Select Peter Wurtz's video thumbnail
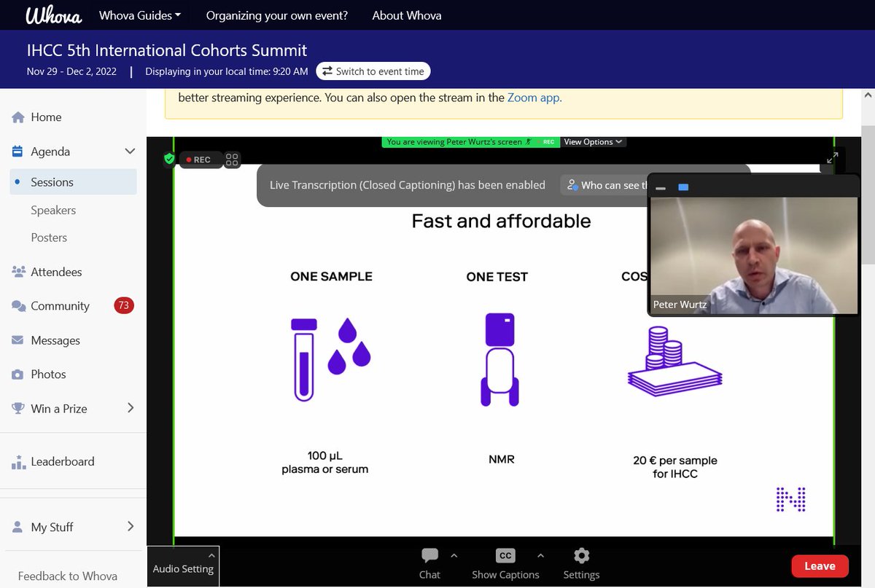 click(x=753, y=255)
